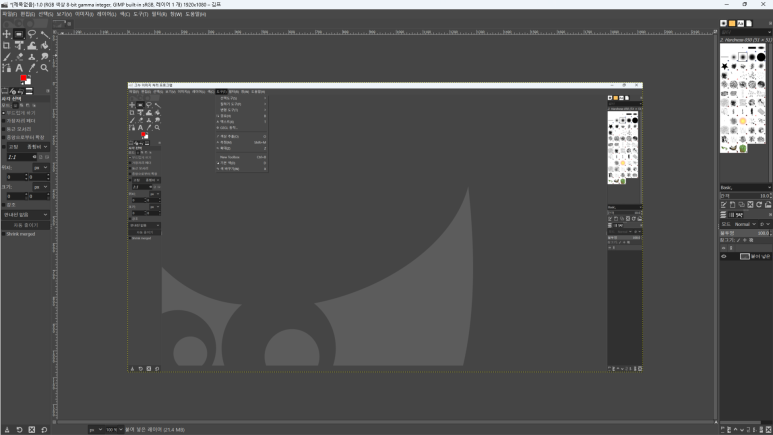Open the 종횡비 fixed-mode dropdown
The image size is (773, 435).
[37, 147]
